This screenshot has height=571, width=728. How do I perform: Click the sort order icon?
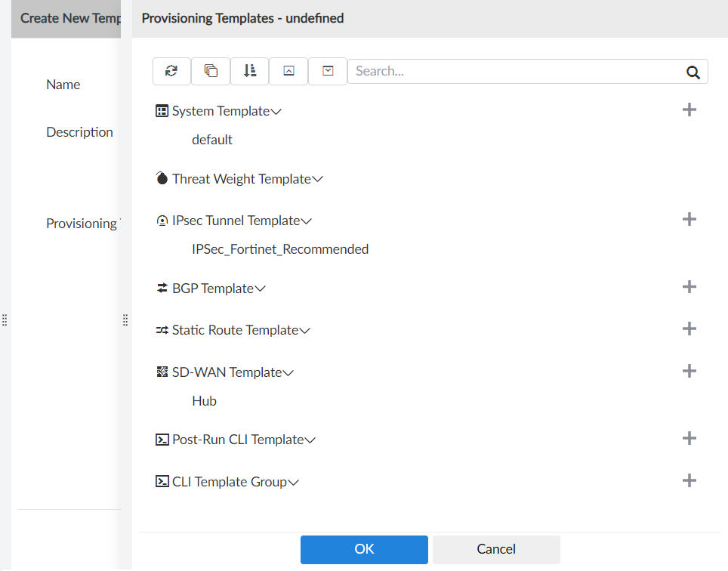tap(250, 71)
